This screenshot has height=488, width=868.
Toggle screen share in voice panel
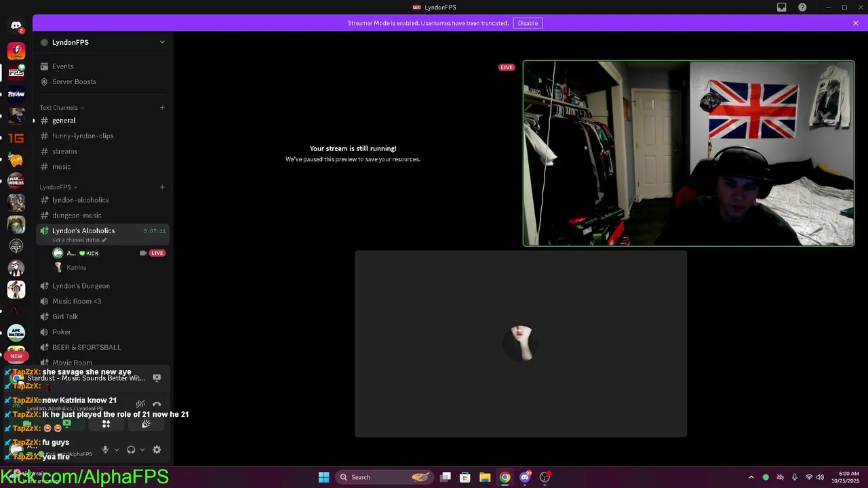66,424
